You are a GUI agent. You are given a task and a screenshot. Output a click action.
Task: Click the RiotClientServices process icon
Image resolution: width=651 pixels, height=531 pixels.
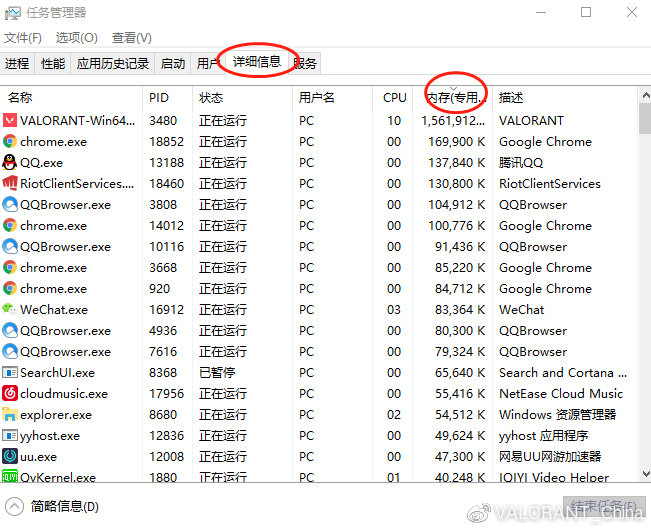[x=10, y=184]
